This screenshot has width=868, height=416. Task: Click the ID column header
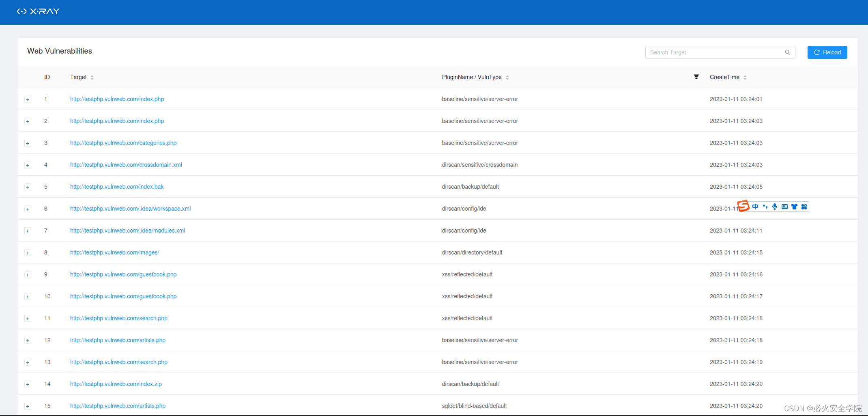(x=47, y=77)
